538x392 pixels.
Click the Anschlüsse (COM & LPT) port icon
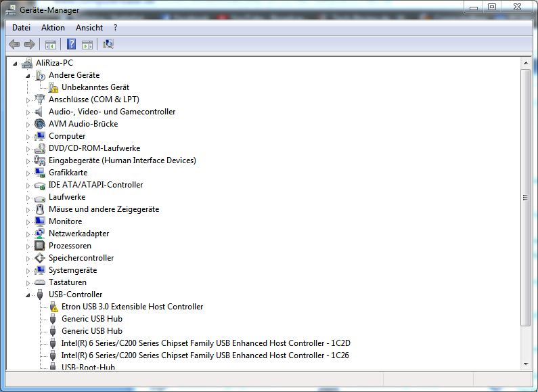click(40, 100)
